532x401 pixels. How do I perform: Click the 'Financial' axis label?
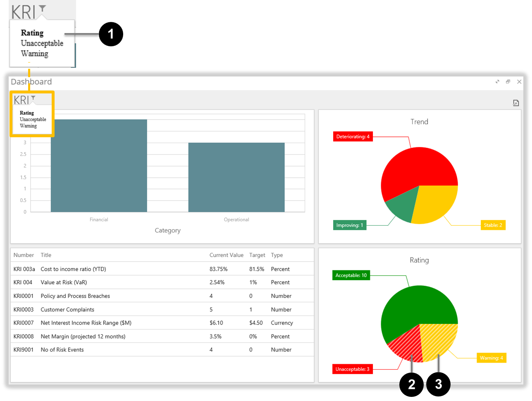pyautogui.click(x=99, y=220)
